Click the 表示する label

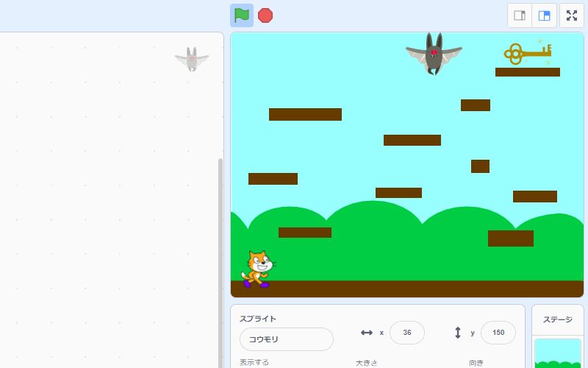[254, 362]
